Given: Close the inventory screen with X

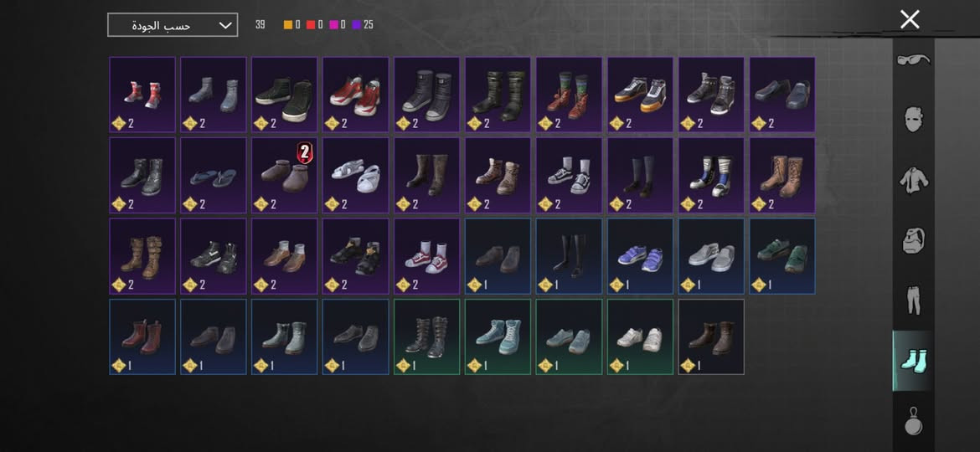Looking at the screenshot, I should tap(910, 19).
